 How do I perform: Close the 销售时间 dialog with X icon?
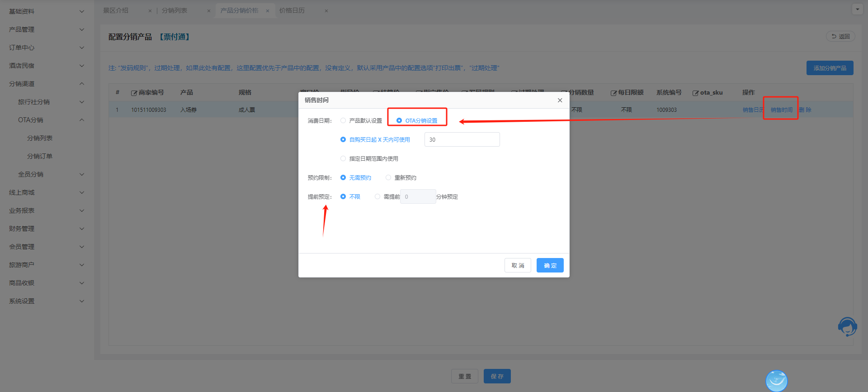tap(560, 100)
